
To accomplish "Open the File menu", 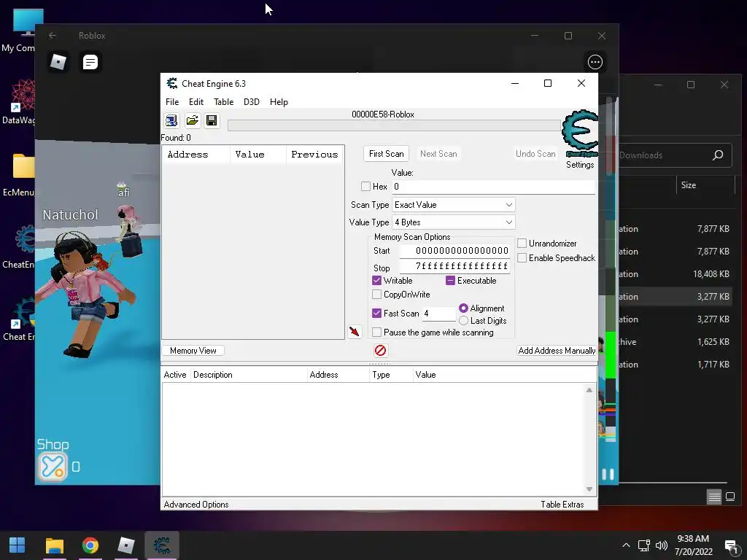I will [172, 102].
